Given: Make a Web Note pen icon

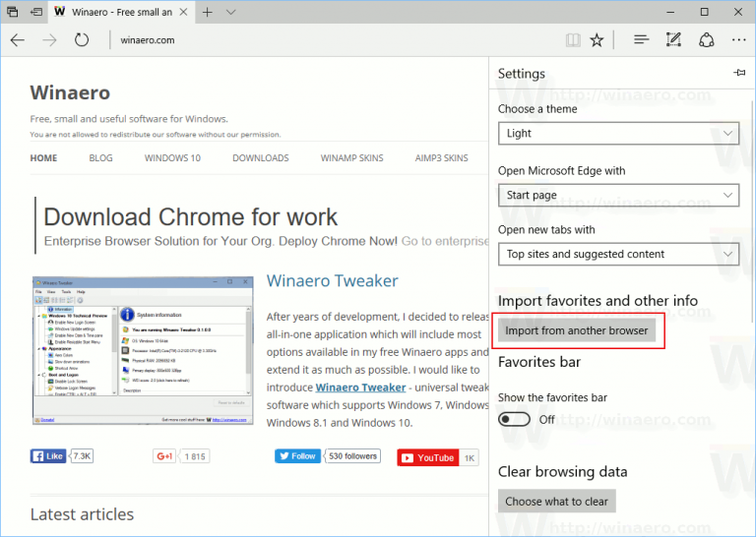Looking at the screenshot, I should point(673,39).
